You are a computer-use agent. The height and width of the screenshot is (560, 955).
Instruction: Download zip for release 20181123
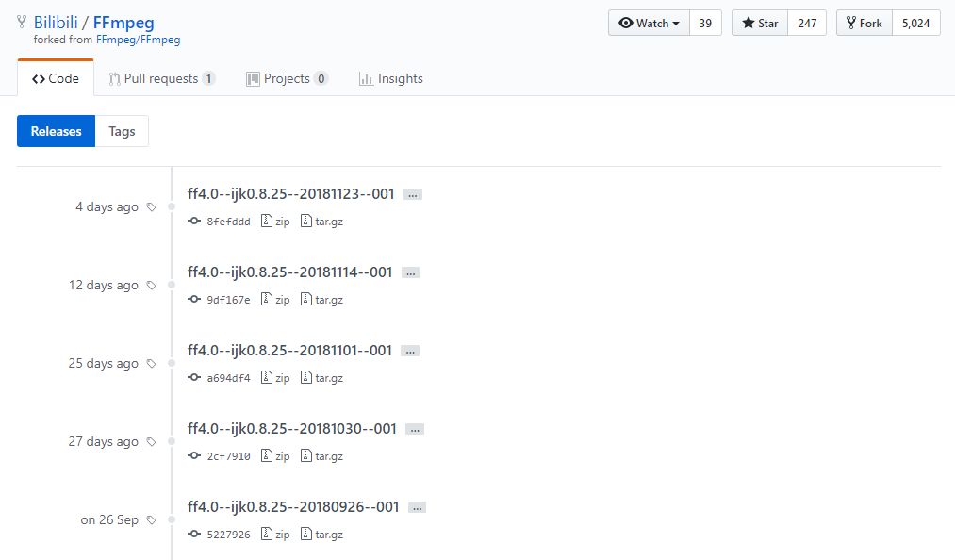point(275,222)
